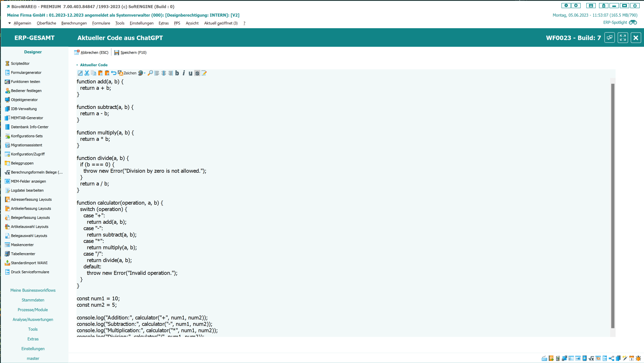Toggle strikethrough formatting button
The width and height of the screenshot is (644, 363).
[x=197, y=73]
